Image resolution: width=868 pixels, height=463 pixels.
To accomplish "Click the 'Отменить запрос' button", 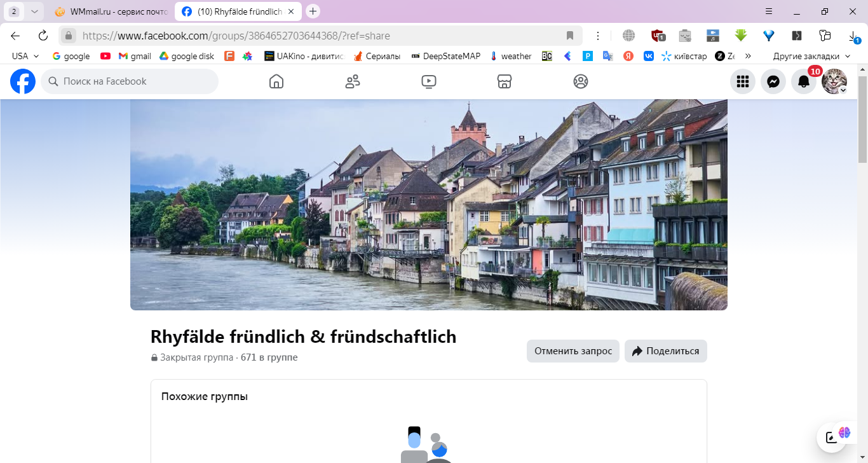I will click(x=573, y=351).
